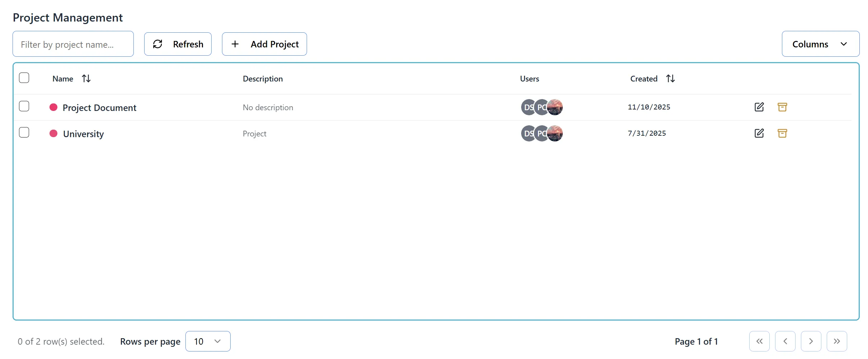Viewport: 868px width, 359px height.
Task: Open the Project Document project
Action: [100, 107]
